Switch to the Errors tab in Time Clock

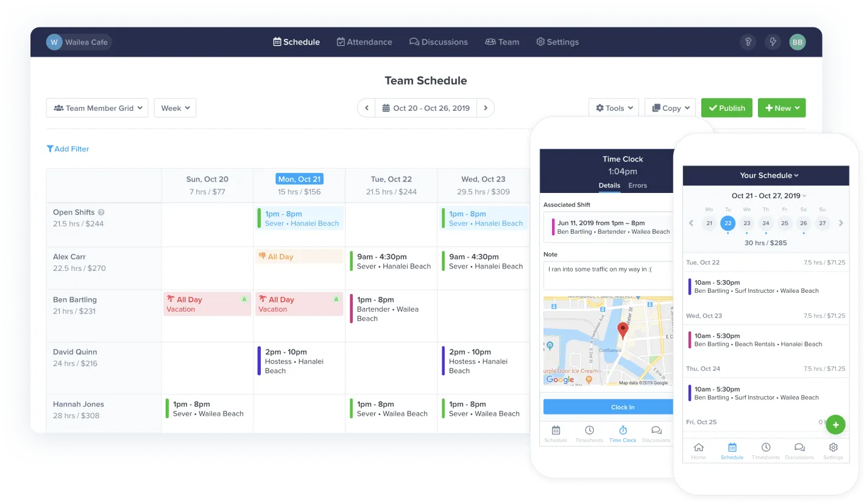point(638,186)
